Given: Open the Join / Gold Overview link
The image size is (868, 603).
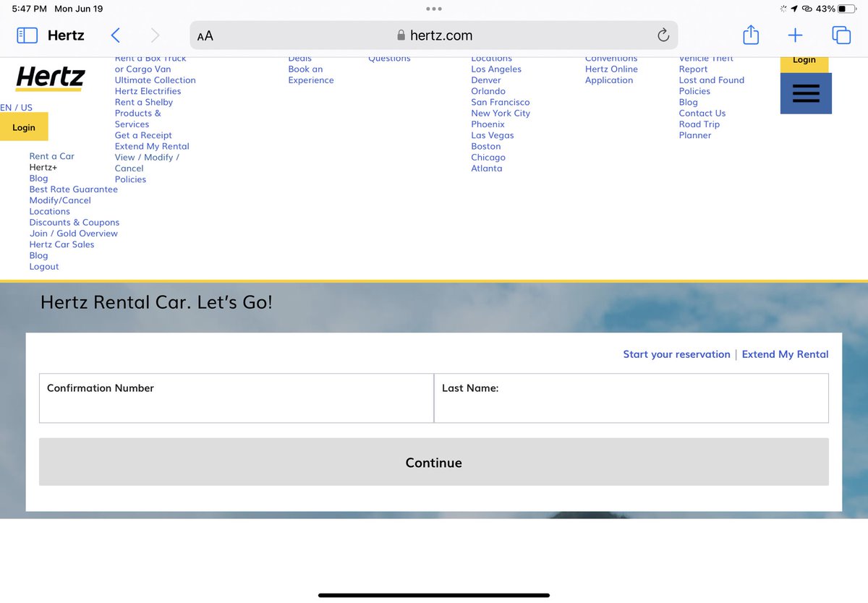Looking at the screenshot, I should point(74,234).
